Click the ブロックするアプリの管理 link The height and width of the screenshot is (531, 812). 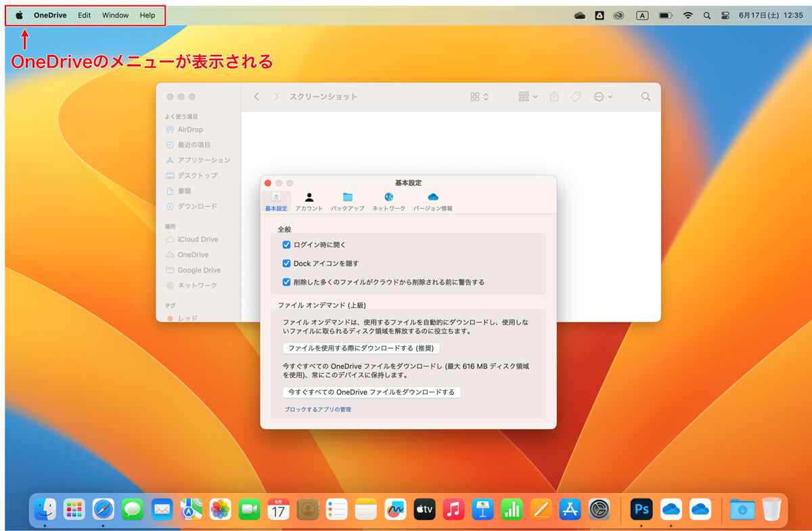317,410
